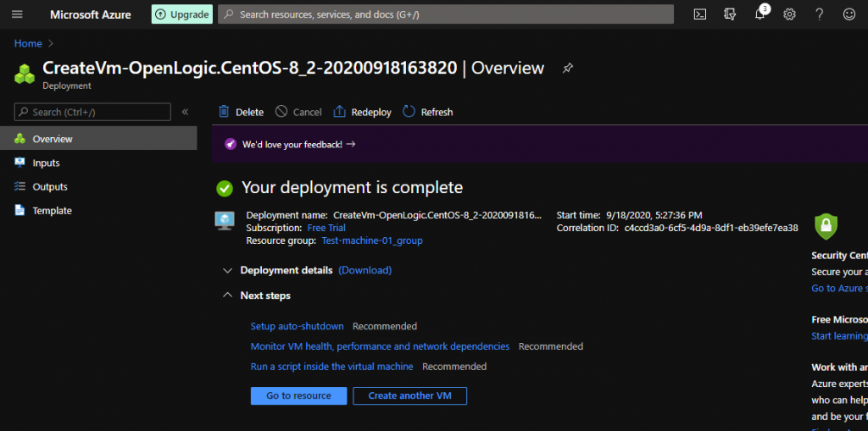This screenshot has width=868, height=431.
Task: Collapse the Next steps section
Action: 226,296
